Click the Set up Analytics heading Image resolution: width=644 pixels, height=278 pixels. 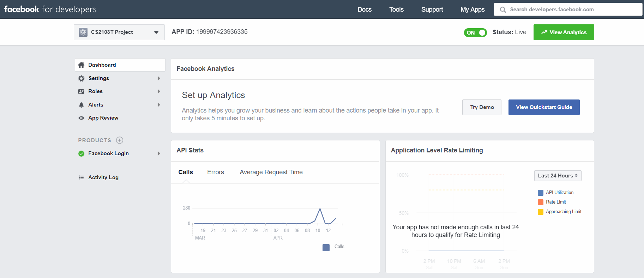tap(213, 95)
